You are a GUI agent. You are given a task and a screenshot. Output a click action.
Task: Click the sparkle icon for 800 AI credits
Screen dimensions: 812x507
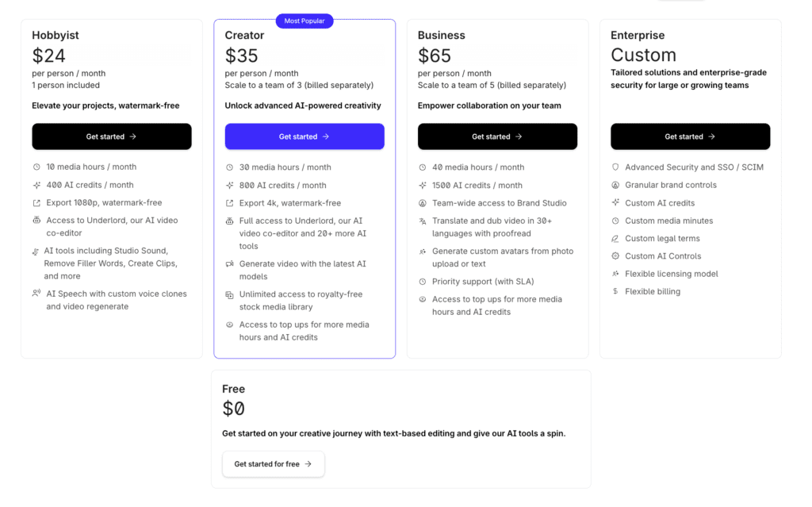click(230, 185)
